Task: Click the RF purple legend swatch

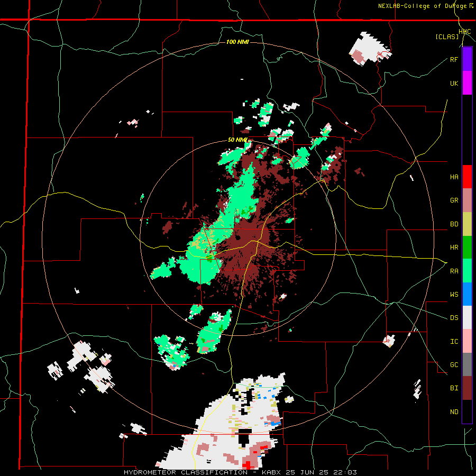Action: [x=467, y=59]
